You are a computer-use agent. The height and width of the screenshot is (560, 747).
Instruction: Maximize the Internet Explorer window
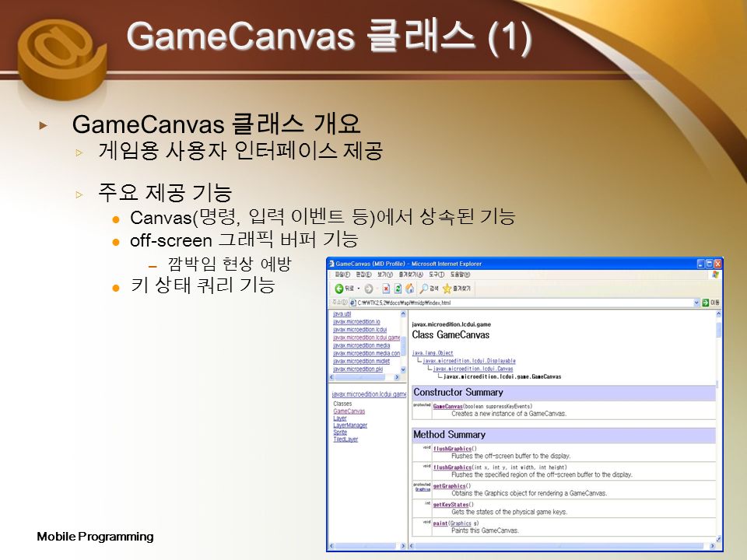(710, 264)
